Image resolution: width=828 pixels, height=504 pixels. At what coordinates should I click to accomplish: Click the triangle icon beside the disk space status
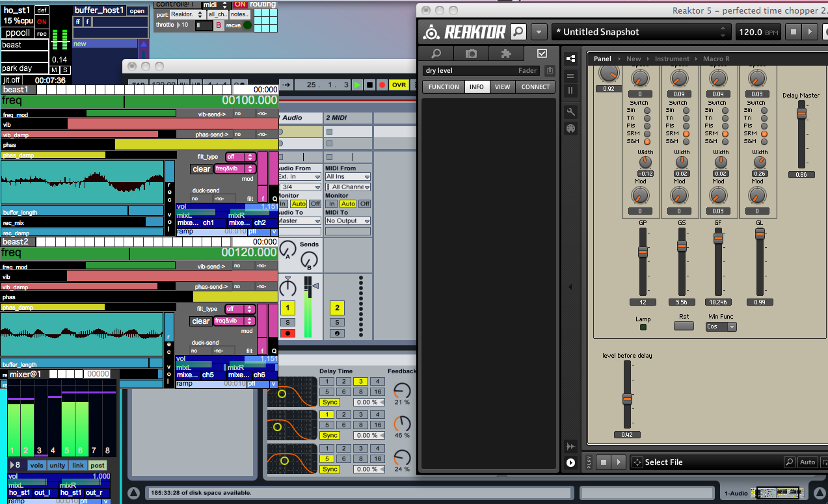pyautogui.click(x=133, y=493)
